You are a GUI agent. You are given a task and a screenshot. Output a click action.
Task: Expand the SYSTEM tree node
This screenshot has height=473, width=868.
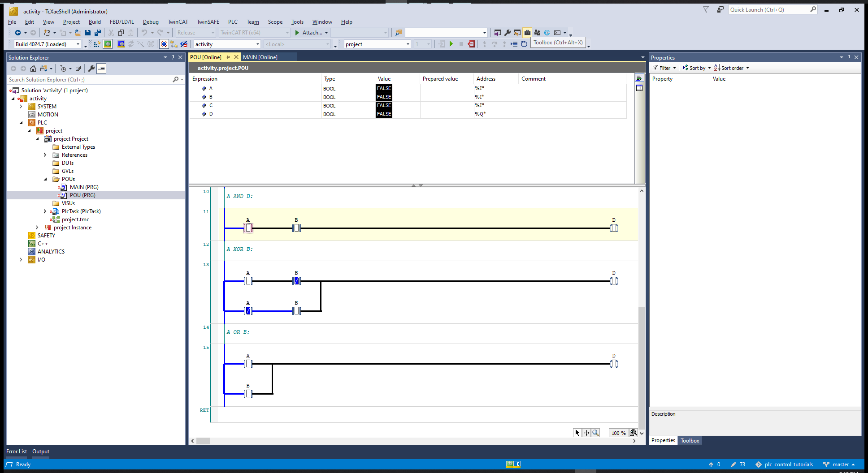click(21, 107)
